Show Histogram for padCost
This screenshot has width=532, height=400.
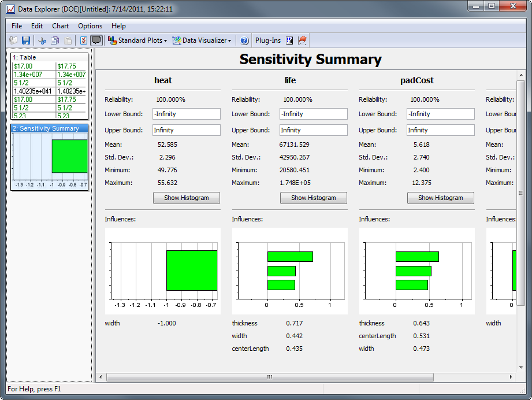(440, 198)
